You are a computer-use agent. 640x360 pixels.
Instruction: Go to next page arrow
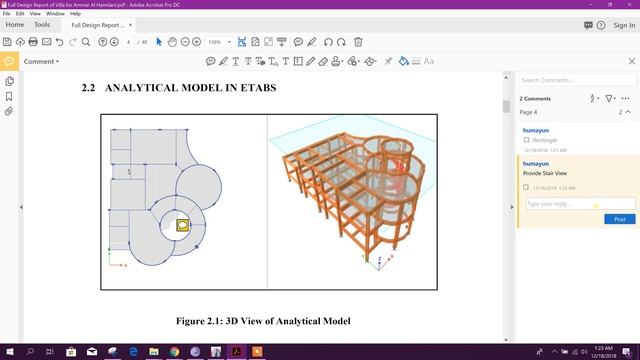click(114, 42)
